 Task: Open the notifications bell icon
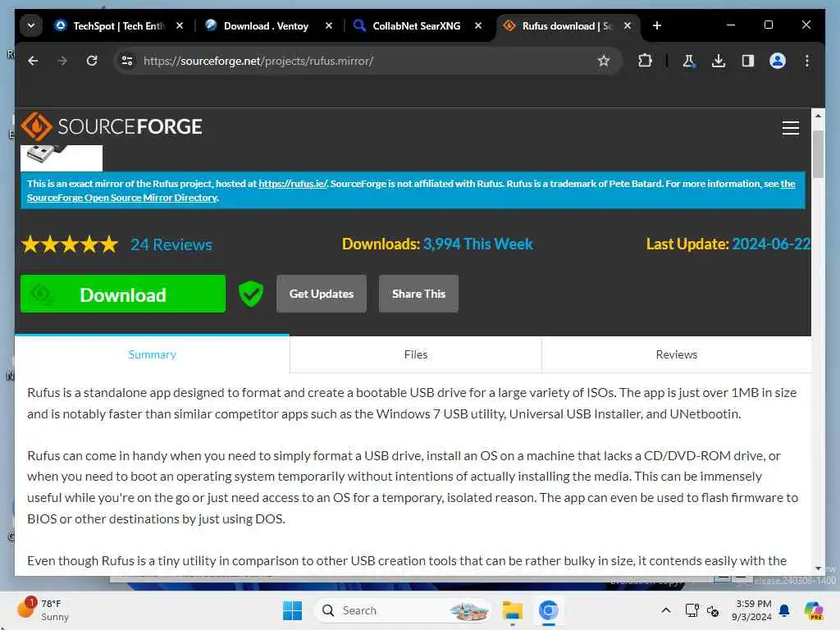point(784,610)
